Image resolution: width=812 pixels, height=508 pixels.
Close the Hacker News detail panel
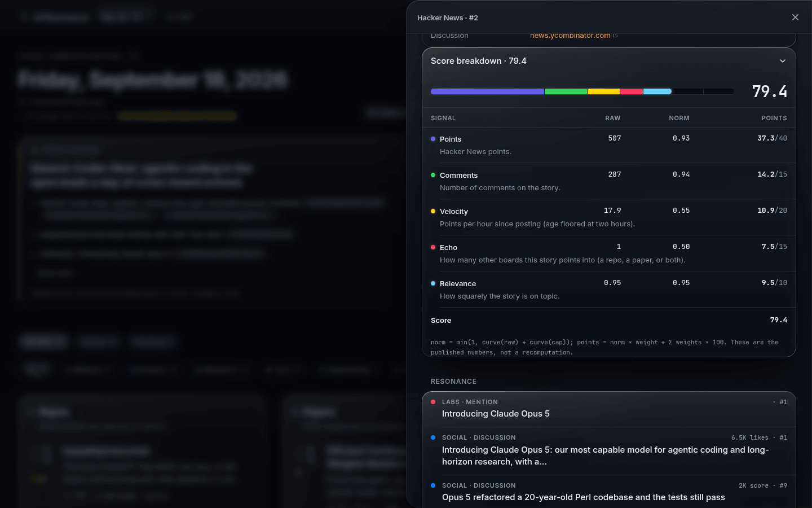(795, 17)
